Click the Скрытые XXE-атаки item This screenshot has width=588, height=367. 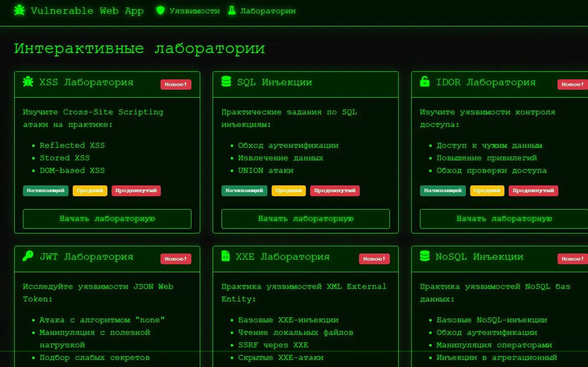(281, 357)
